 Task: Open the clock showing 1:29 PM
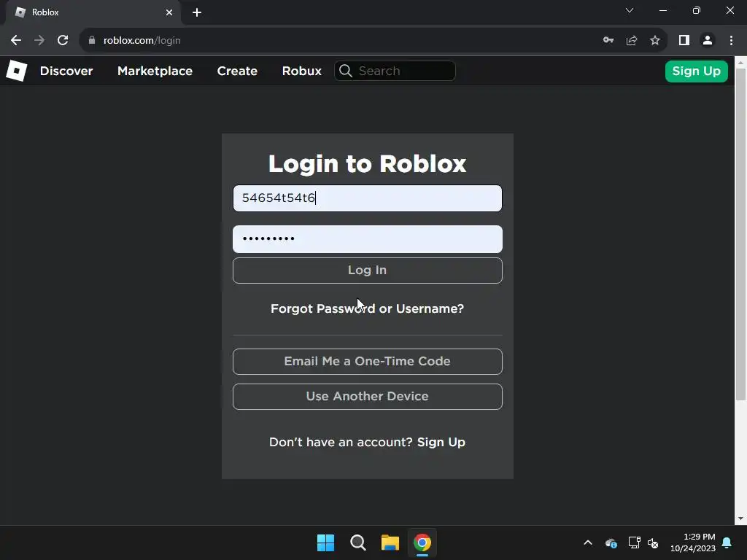coord(693,542)
